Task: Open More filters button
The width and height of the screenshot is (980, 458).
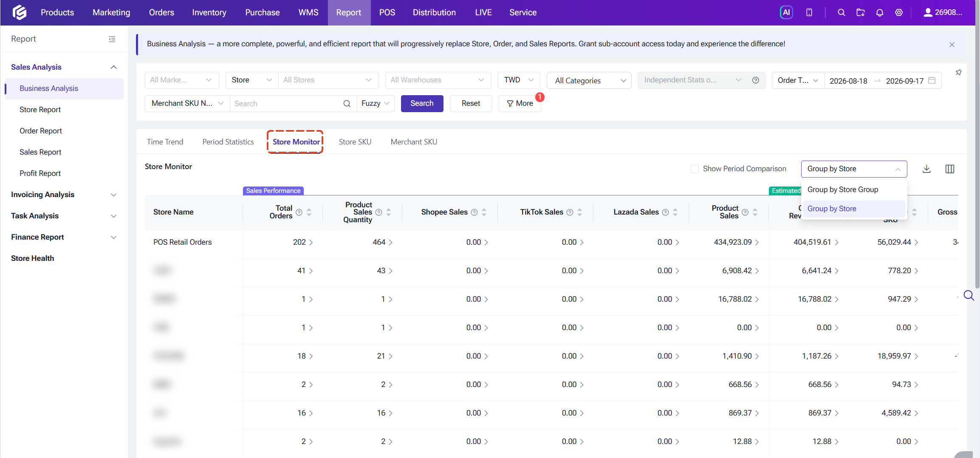Action: tap(520, 104)
